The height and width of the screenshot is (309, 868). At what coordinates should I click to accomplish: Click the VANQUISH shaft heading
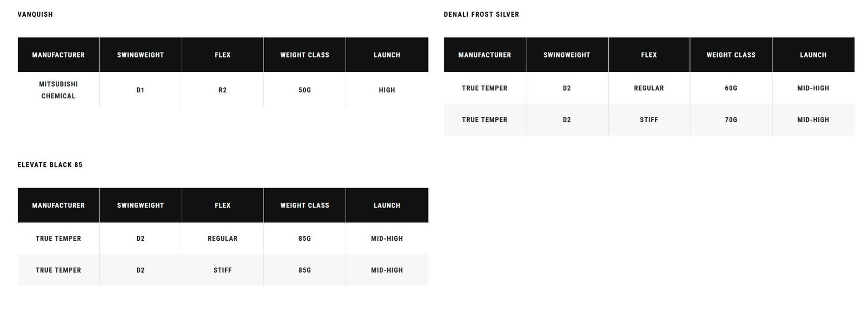(x=35, y=15)
